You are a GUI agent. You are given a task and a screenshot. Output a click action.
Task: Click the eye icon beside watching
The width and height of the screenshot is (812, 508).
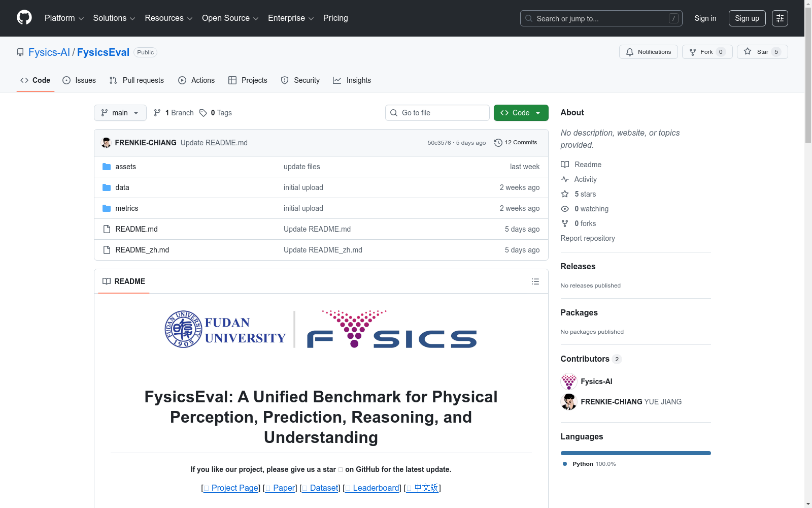pyautogui.click(x=565, y=209)
